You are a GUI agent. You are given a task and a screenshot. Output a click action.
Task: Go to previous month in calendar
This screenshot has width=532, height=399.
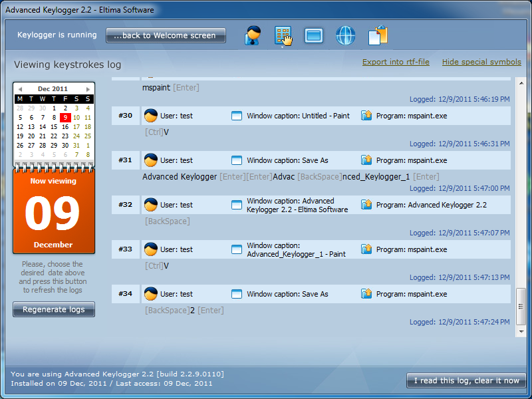point(20,89)
